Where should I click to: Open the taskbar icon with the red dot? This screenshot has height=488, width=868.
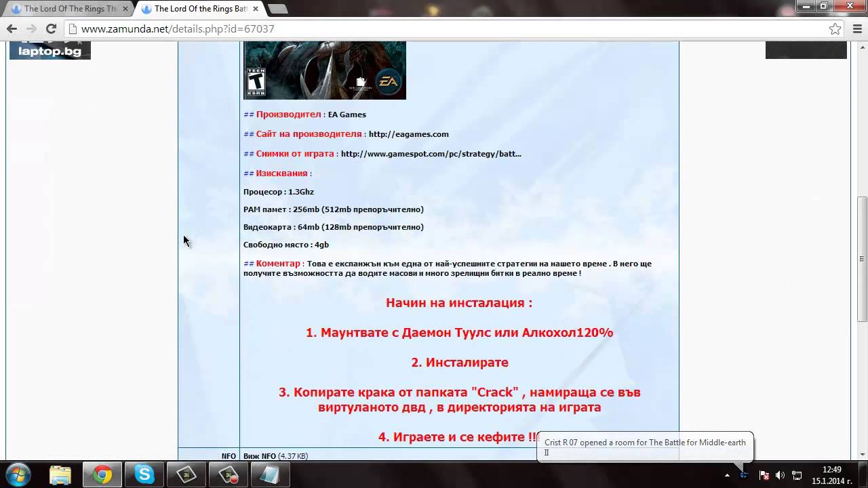[x=229, y=475]
